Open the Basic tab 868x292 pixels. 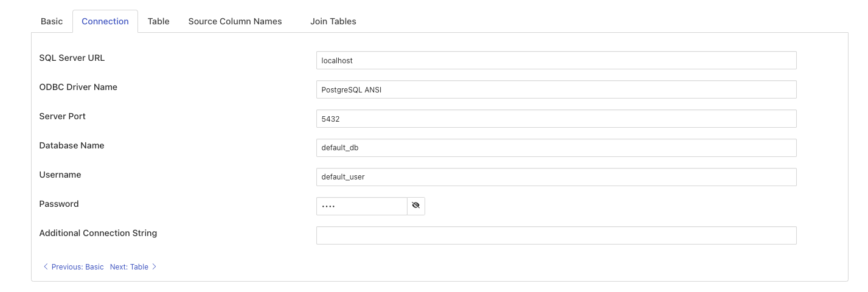52,21
